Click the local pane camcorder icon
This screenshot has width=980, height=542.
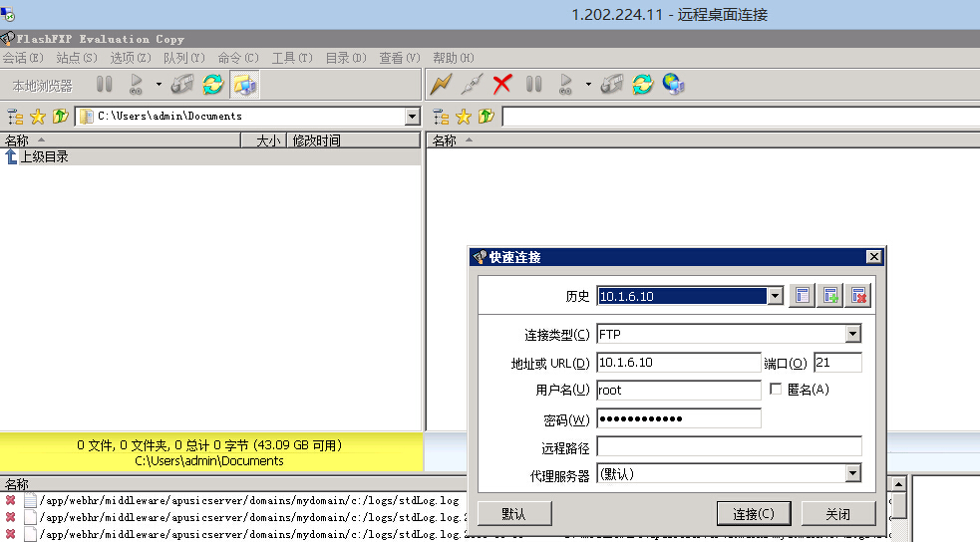click(182, 84)
